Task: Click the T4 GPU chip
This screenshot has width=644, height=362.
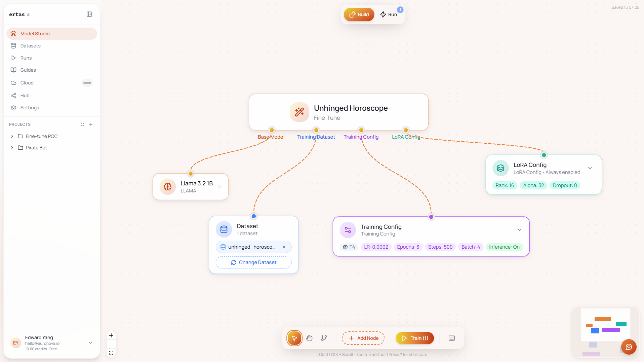Action: coord(349,247)
